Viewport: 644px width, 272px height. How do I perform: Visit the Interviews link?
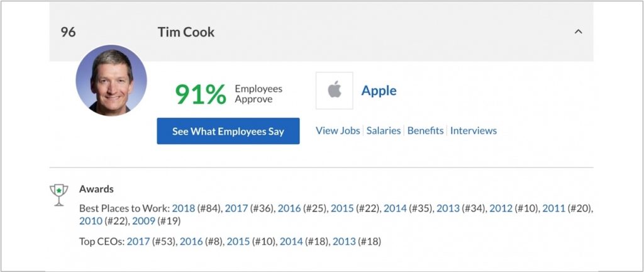point(474,130)
